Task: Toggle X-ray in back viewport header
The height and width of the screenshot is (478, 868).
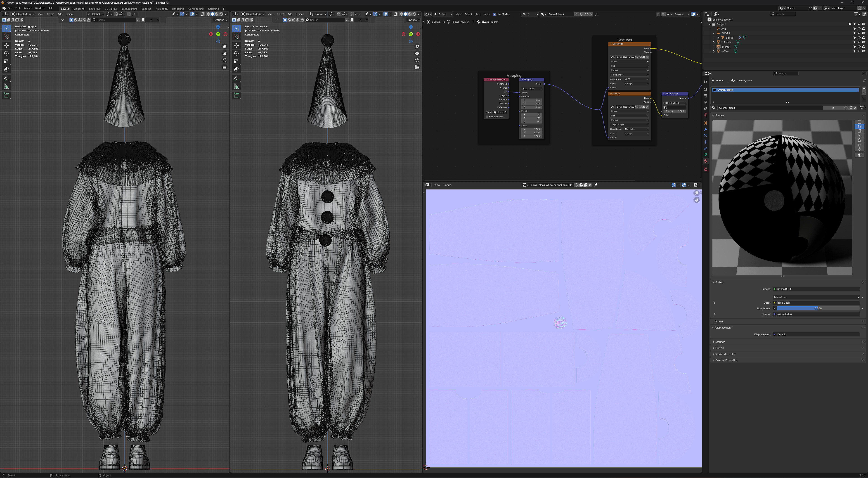Action: [203, 14]
